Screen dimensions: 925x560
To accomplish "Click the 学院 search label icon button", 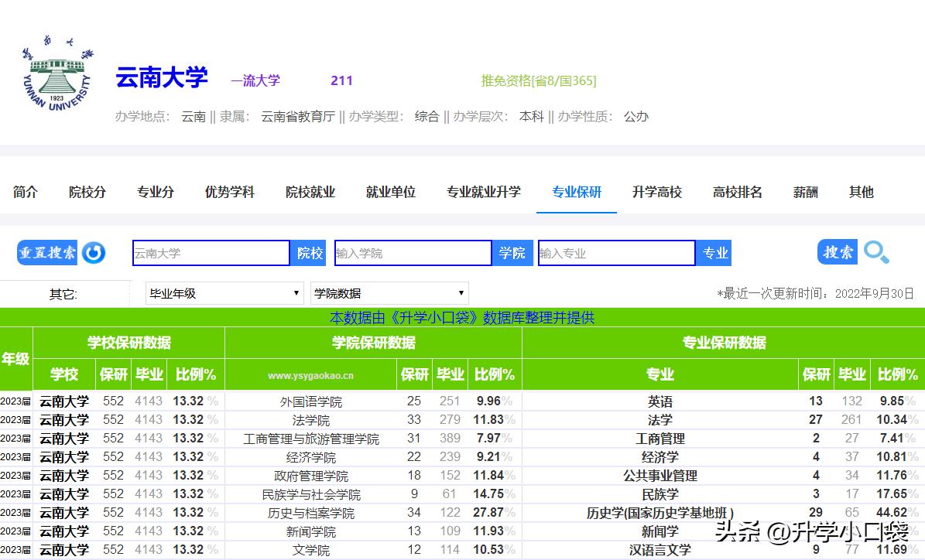I will [x=512, y=253].
